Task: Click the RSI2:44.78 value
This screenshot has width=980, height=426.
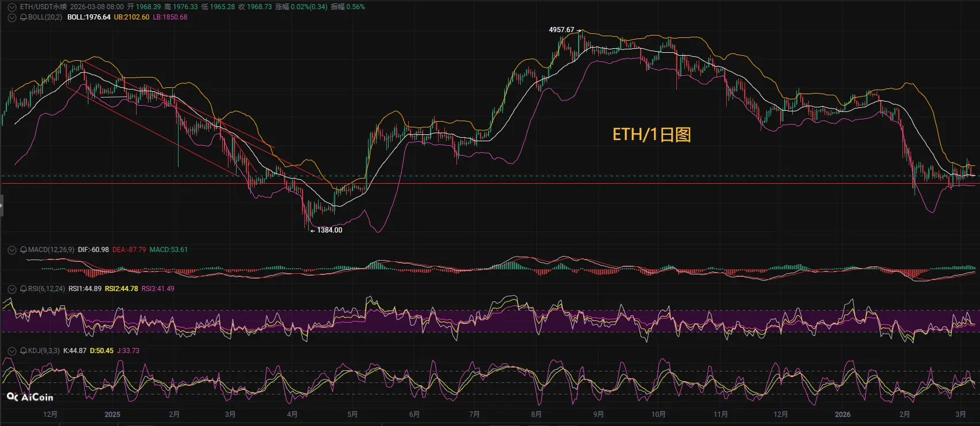Action: tap(121, 289)
